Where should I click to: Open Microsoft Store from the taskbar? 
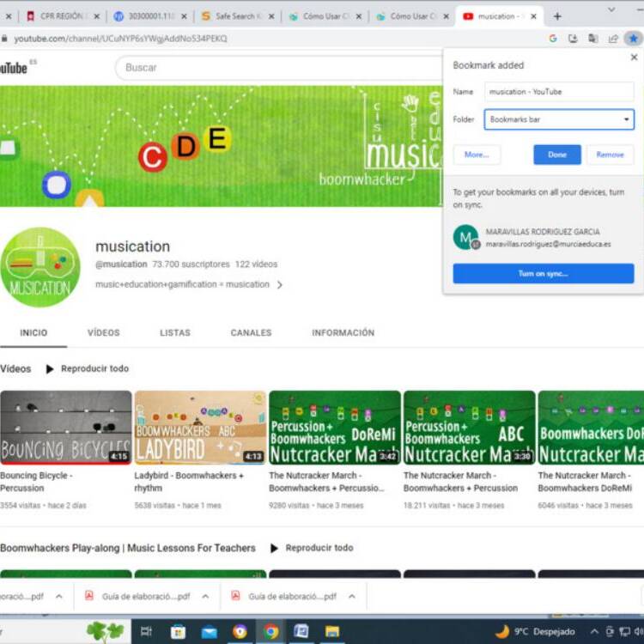tap(178, 632)
